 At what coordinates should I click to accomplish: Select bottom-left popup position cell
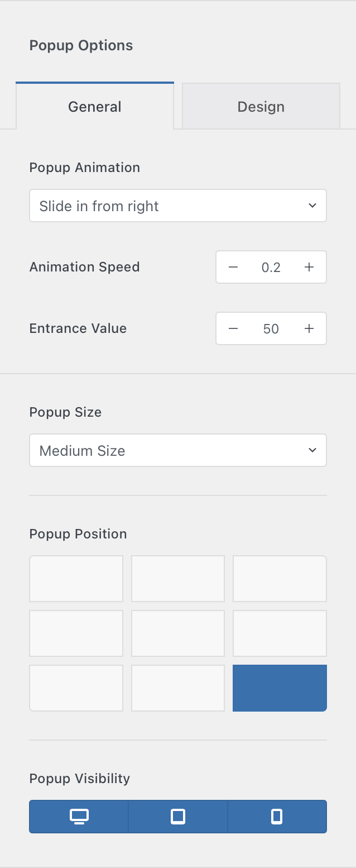tap(76, 688)
